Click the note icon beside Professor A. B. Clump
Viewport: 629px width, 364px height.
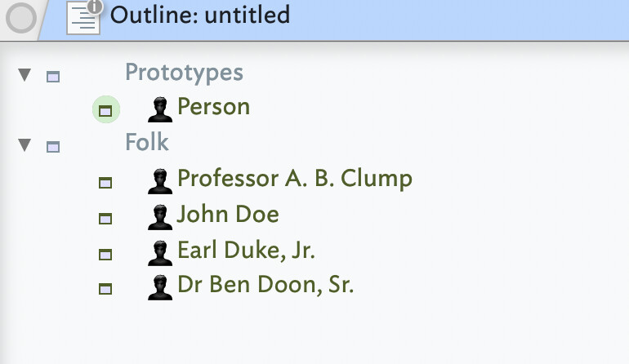tap(105, 183)
